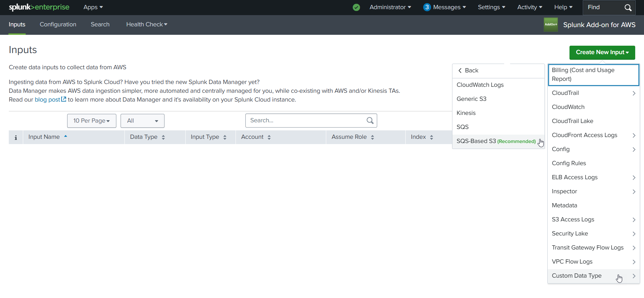This screenshot has height=298, width=644.
Task: Expand the S3 Access Logs submenu
Action: point(593,220)
